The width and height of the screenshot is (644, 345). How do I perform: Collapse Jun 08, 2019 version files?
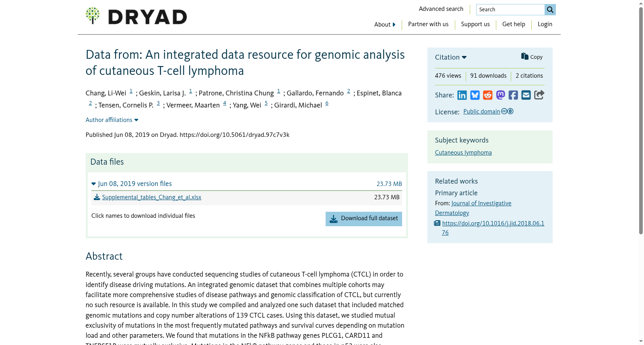132,184
